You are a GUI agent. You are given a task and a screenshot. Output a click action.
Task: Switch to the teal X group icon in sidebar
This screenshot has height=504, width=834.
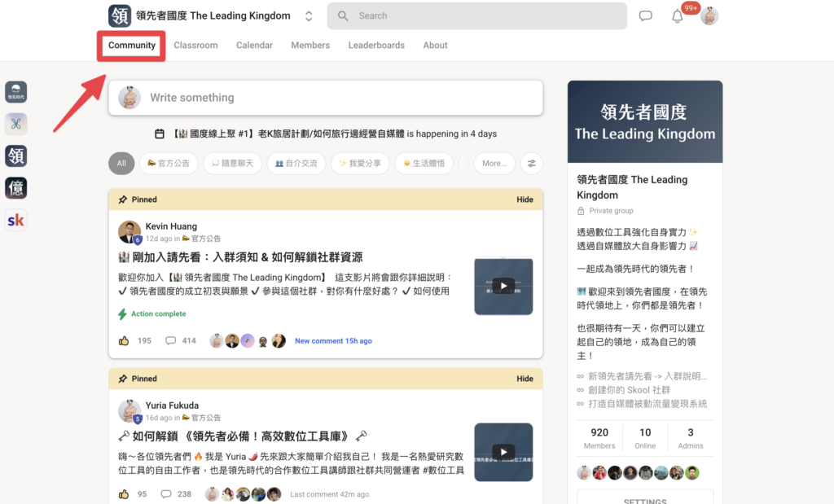[x=16, y=124]
